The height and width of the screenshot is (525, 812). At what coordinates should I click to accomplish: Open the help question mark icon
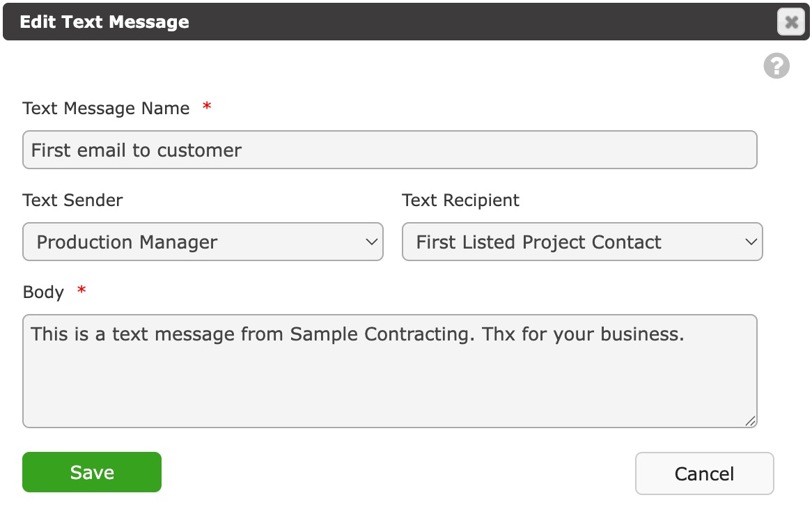[x=776, y=65]
